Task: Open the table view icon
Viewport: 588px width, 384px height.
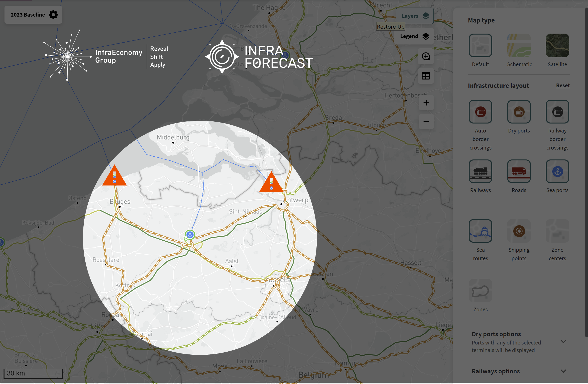Action: [x=425, y=76]
